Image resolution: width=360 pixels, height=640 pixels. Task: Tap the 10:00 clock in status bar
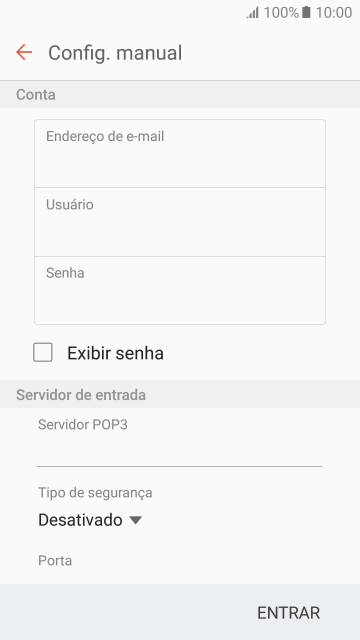pos(333,13)
